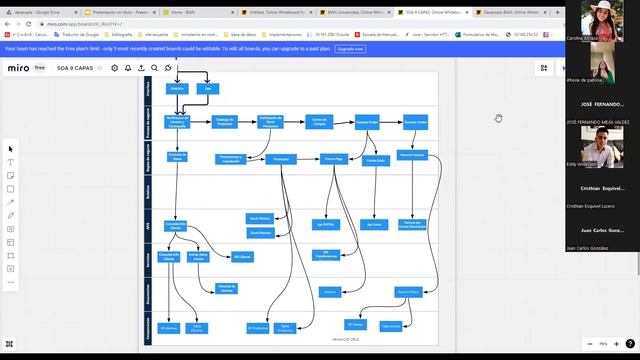Open board search magnifier
640x360 pixels.
coord(154,68)
